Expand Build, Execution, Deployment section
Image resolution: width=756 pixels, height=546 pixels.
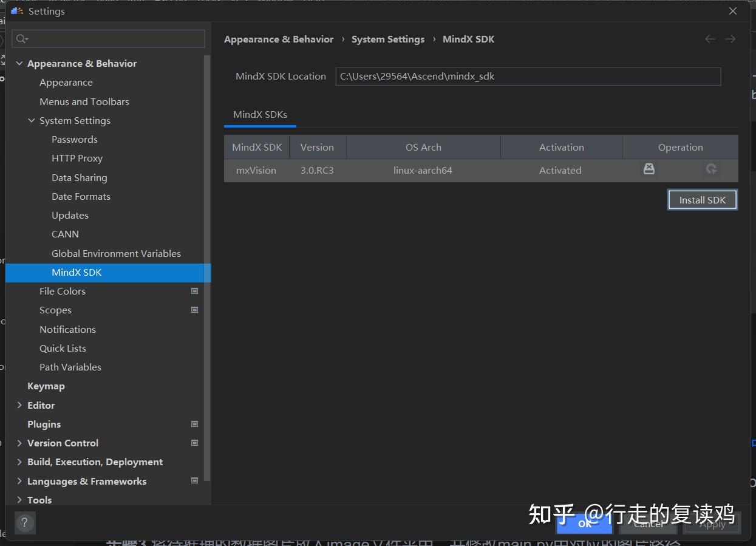[x=19, y=462]
